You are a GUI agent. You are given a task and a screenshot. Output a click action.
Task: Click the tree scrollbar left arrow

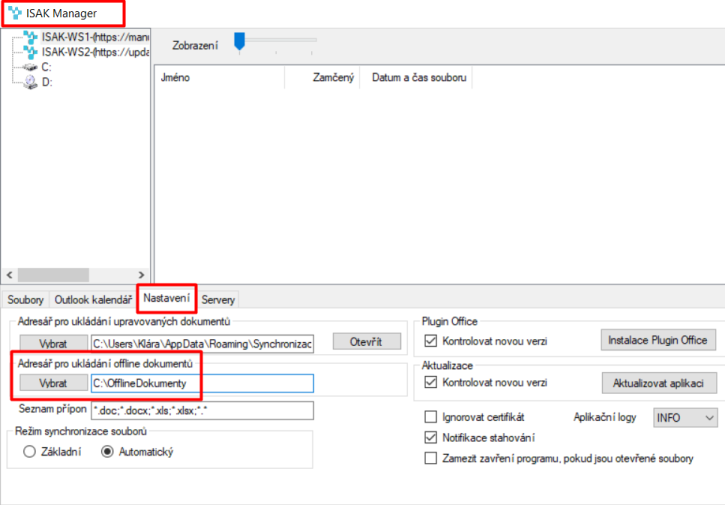pyautogui.click(x=9, y=275)
